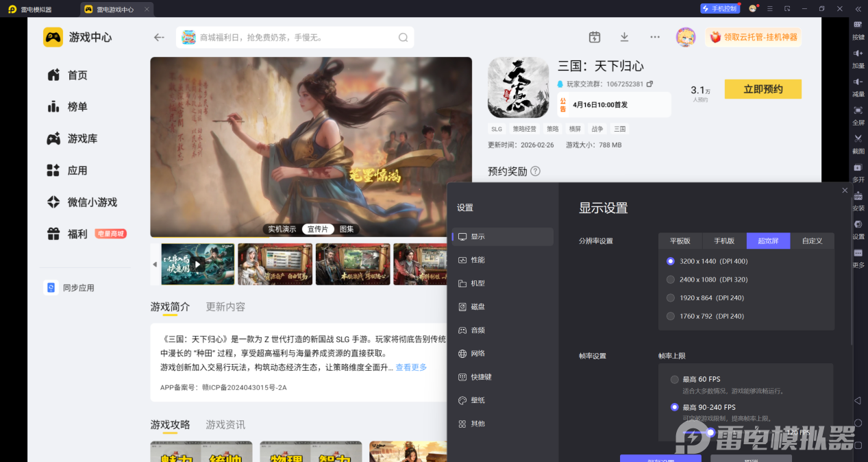Open the user avatar profile
The image size is (868, 462).
click(686, 37)
